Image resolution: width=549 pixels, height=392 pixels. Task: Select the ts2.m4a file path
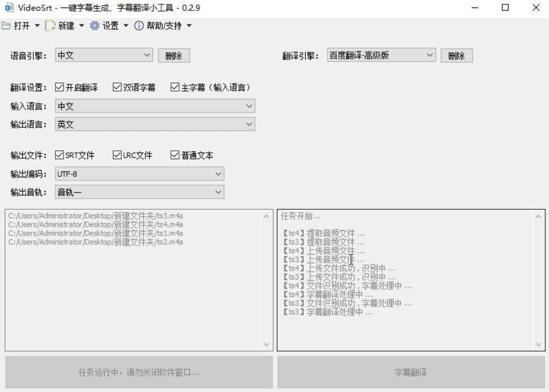pyautogui.click(x=95, y=242)
